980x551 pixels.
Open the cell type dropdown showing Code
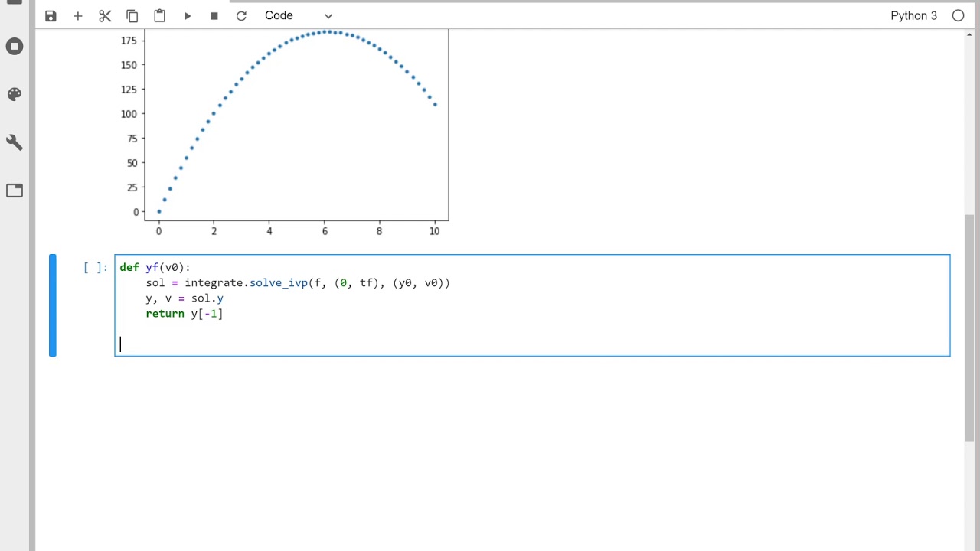(299, 15)
